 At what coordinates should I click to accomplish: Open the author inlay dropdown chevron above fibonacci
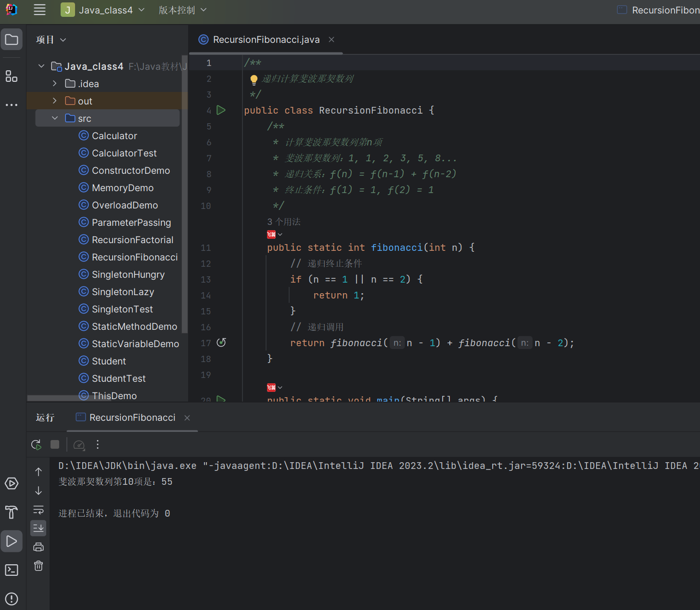(280, 234)
